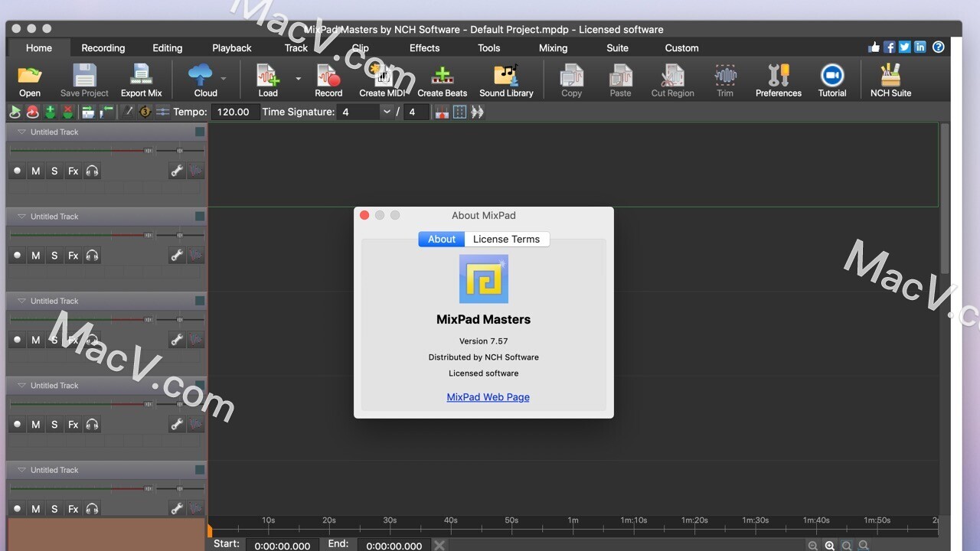Open help with the question mark icon

pos(938,47)
